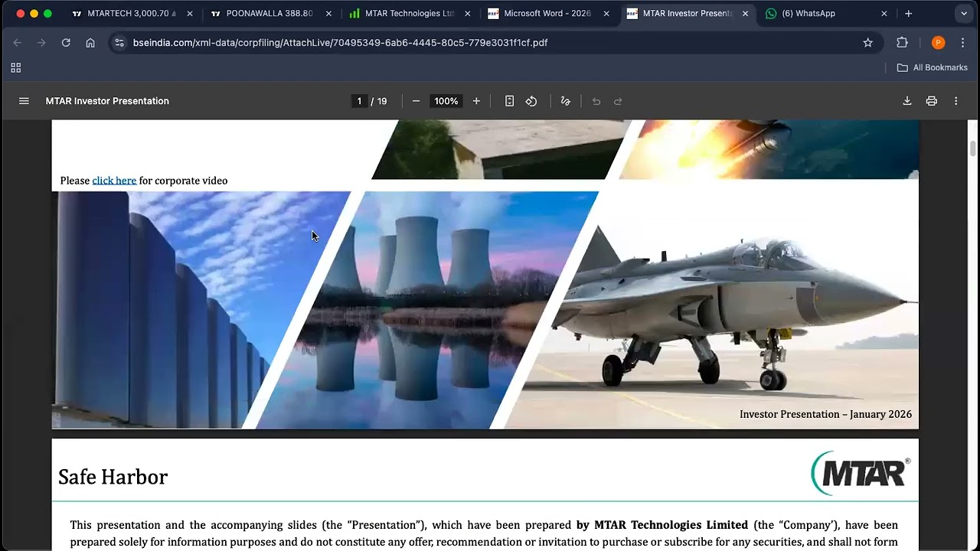Viewport: 980px width, 551px height.
Task: Click the bseindia.com address bar URL
Action: coord(340,43)
